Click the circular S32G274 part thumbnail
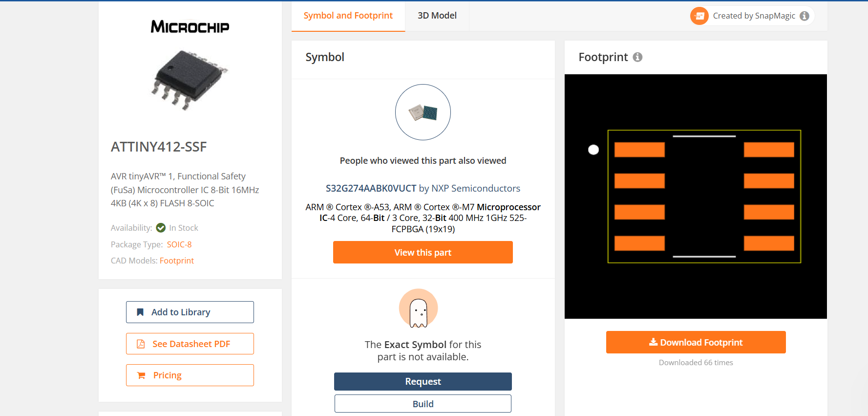Image resolution: width=868 pixels, height=416 pixels. coord(423,112)
